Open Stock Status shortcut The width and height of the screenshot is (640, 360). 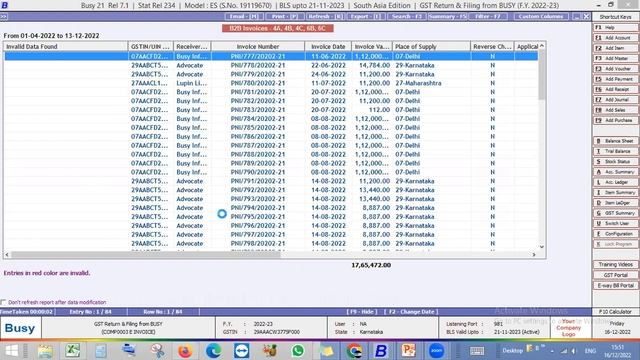coord(616,162)
